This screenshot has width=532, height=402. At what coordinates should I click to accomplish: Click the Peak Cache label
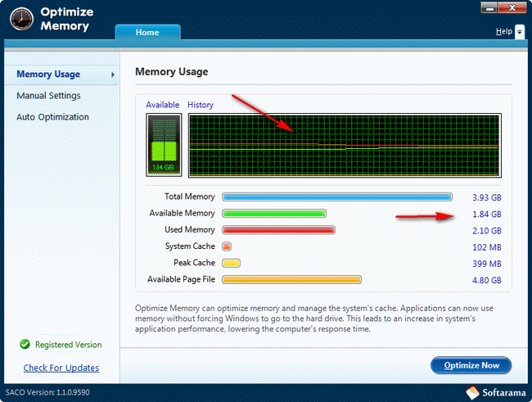[x=195, y=263]
